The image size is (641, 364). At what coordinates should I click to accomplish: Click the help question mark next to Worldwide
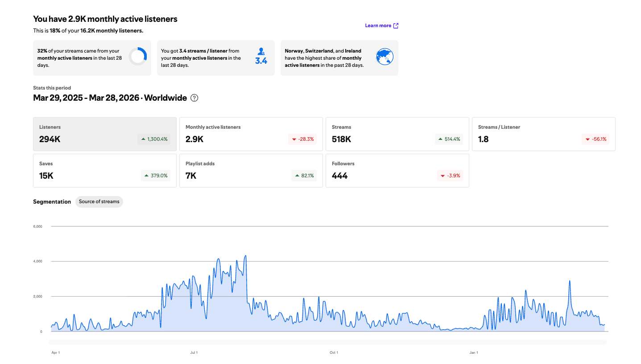(194, 98)
